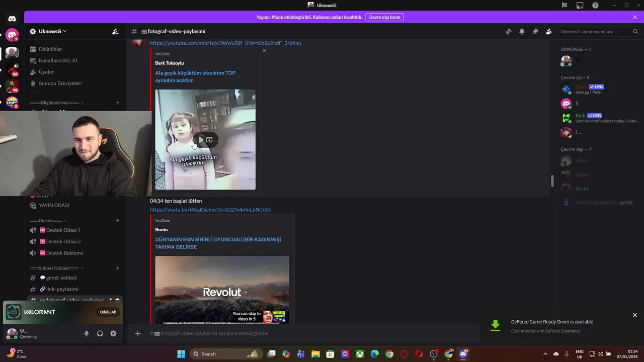Add channel to Sohbet Odaları category
Image resolution: width=644 pixels, height=362 pixels.
(117, 268)
